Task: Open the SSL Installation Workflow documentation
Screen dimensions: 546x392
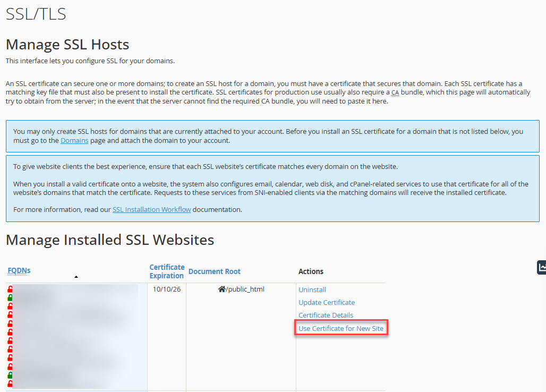Action: click(x=151, y=209)
